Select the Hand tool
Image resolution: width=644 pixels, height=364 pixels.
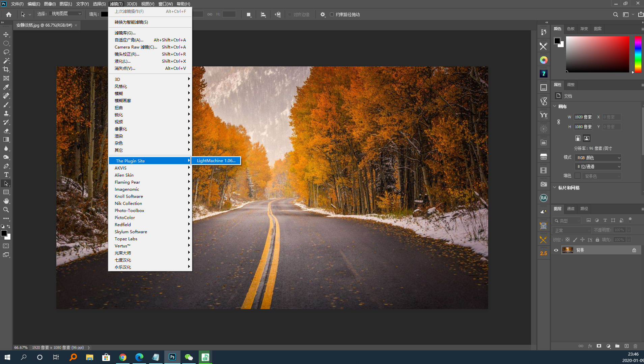click(x=6, y=201)
